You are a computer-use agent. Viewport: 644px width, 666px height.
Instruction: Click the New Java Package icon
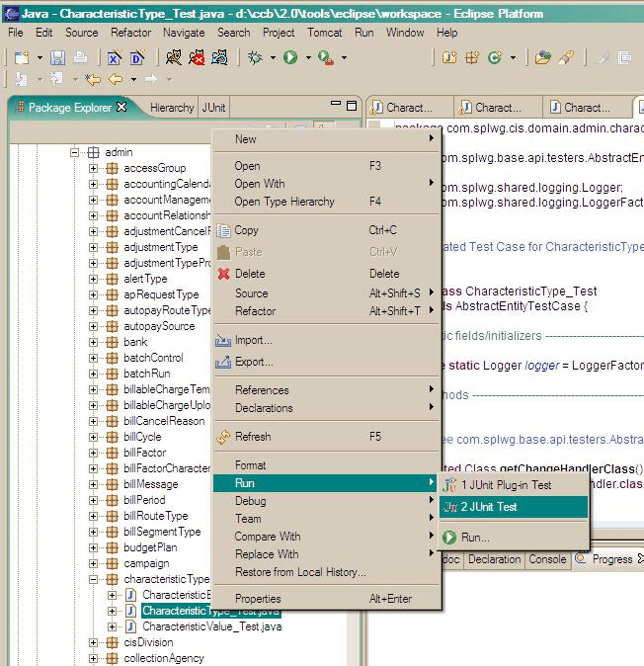pos(472,57)
